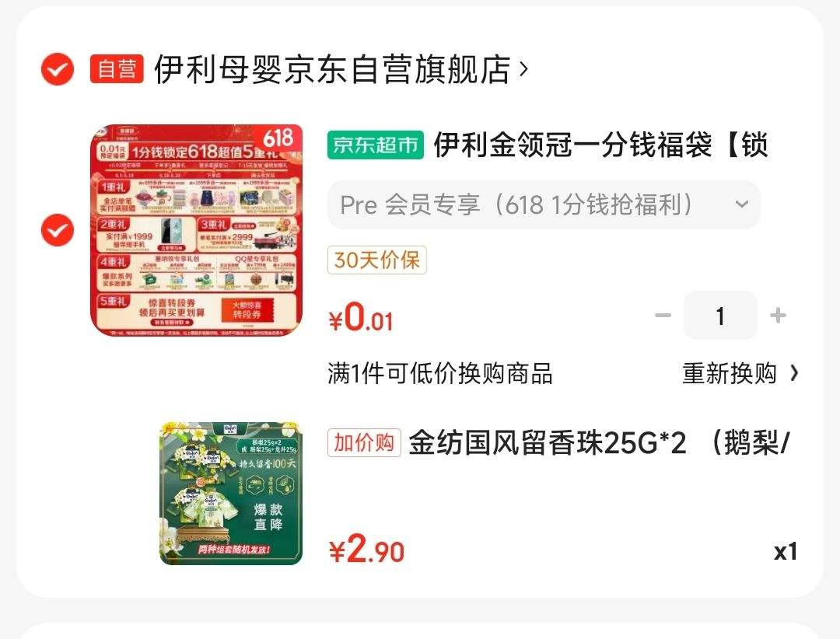Open the 金纺国风留香珠 product thumbnail

(231, 494)
